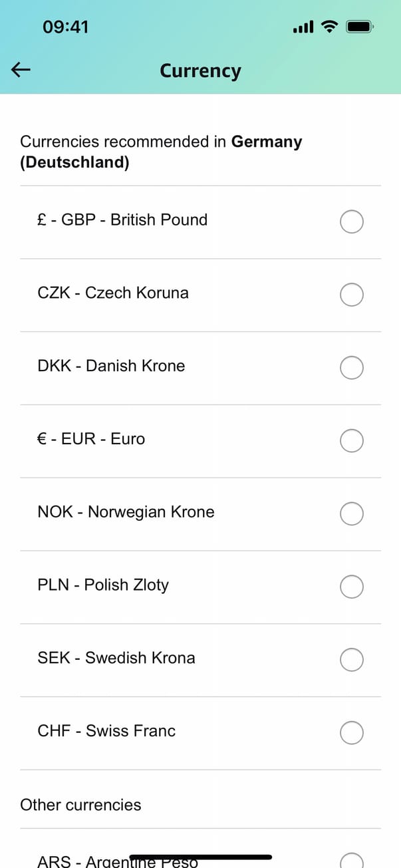Choose the Swedish Krona radio button
This screenshot has height=868, width=401.
(x=351, y=660)
